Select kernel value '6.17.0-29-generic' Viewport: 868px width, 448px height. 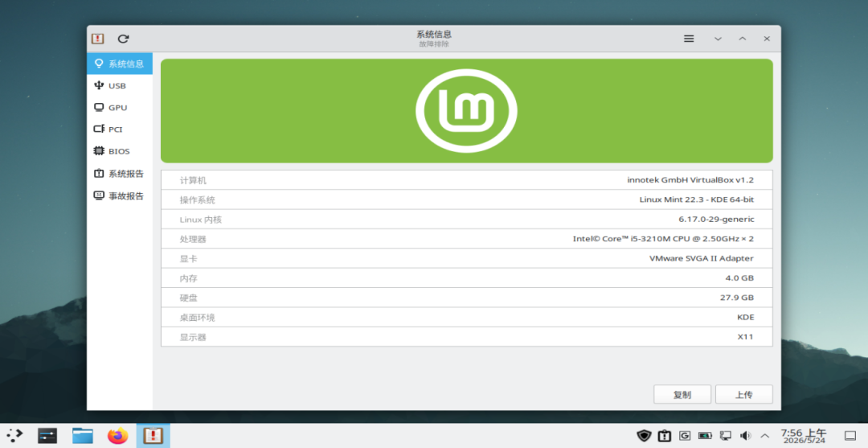pos(716,220)
